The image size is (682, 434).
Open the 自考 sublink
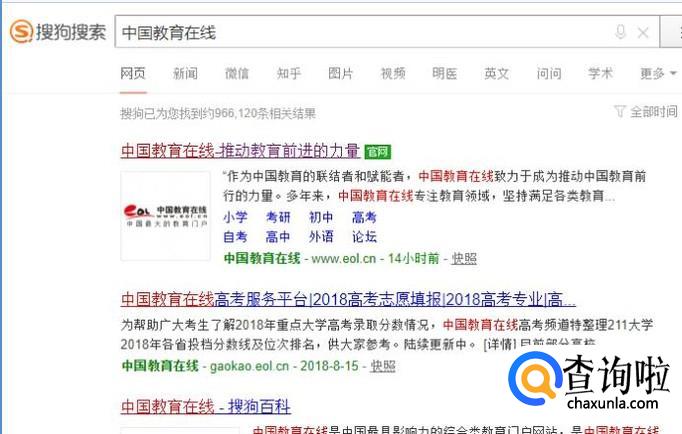click(235, 237)
